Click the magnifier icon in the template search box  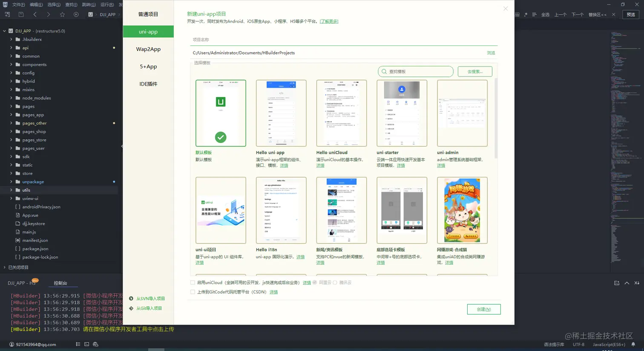(x=384, y=71)
